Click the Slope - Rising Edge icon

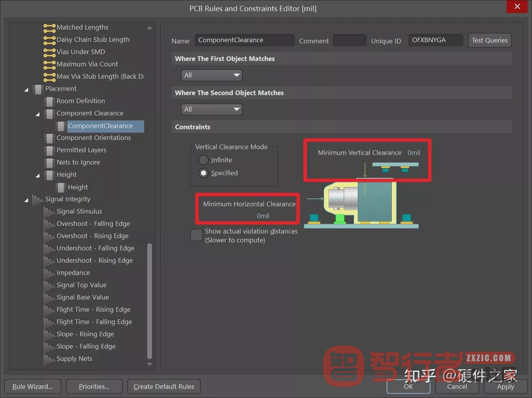click(49, 335)
